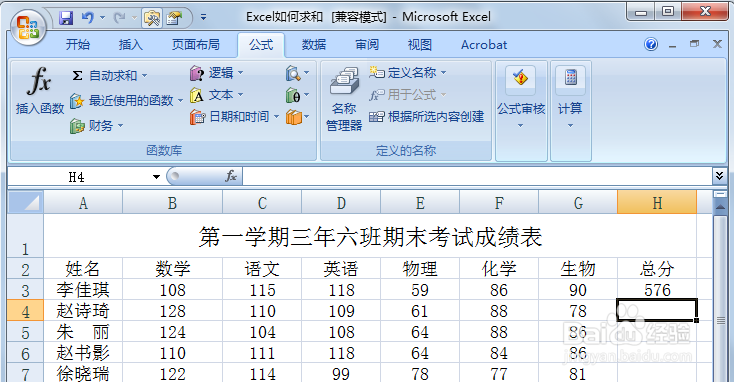Click the vertical split box above the scrollbar
This screenshot has width=734, height=382.
coord(720,193)
